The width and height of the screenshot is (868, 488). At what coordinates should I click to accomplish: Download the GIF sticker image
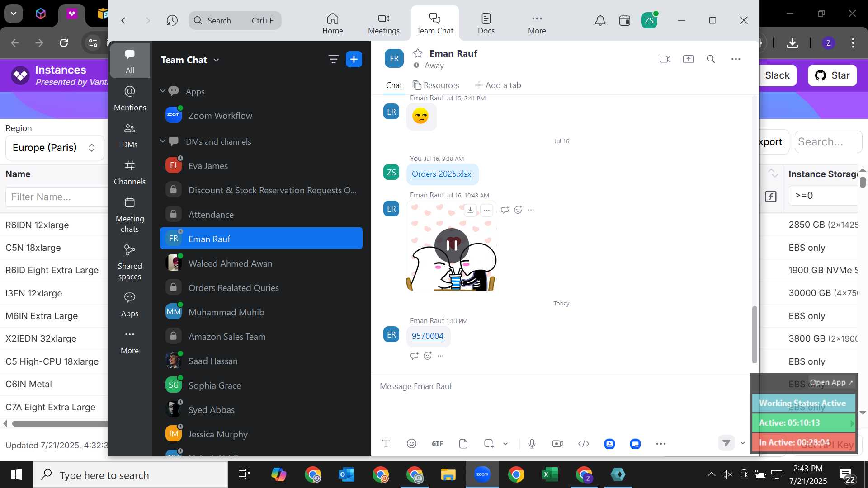tap(470, 210)
